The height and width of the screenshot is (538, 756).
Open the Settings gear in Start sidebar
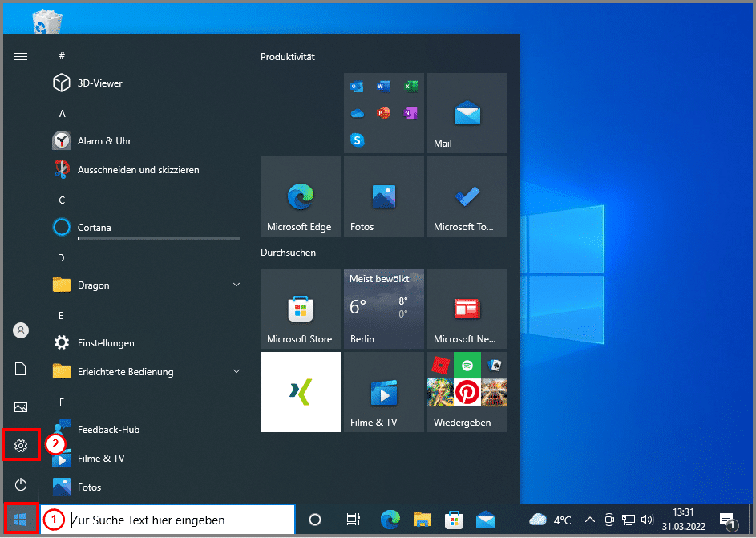(21, 446)
